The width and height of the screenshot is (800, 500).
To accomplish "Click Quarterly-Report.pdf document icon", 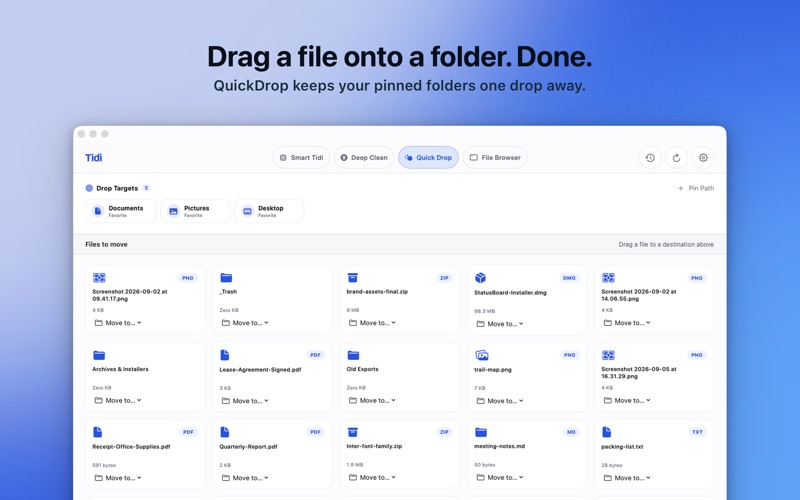I will (224, 432).
